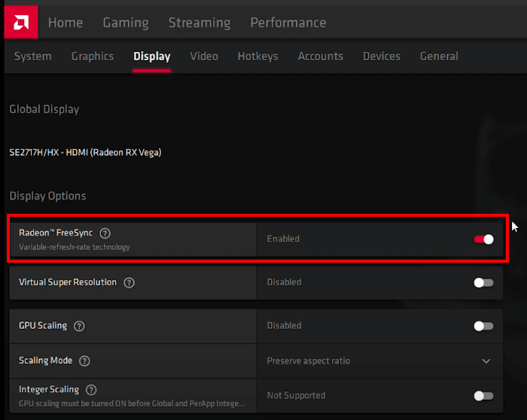Click Disabled status for Virtual Super Resolution
The width and height of the screenshot is (527, 420).
click(285, 282)
